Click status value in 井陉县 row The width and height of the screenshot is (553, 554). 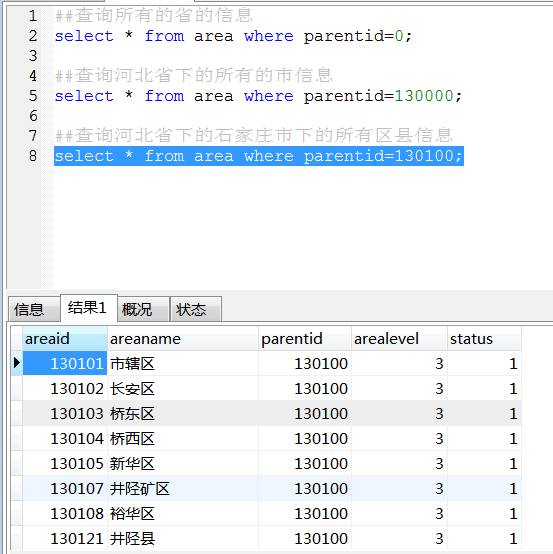click(x=484, y=538)
